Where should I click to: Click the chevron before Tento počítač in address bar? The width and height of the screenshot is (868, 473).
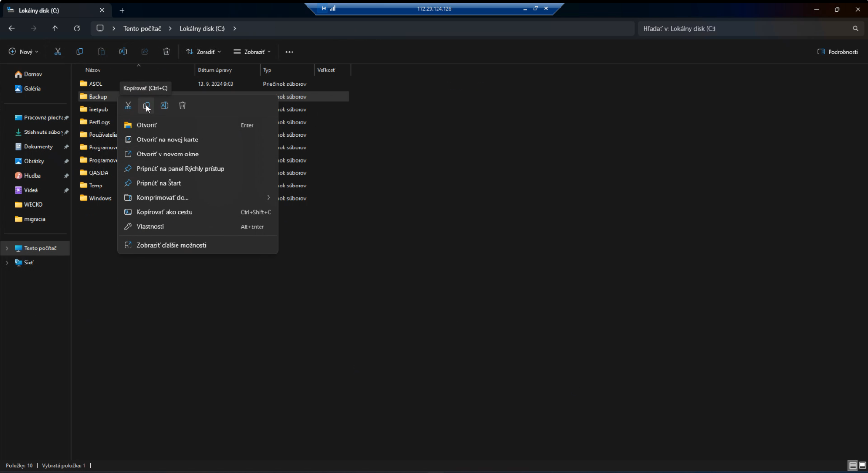[x=114, y=29]
